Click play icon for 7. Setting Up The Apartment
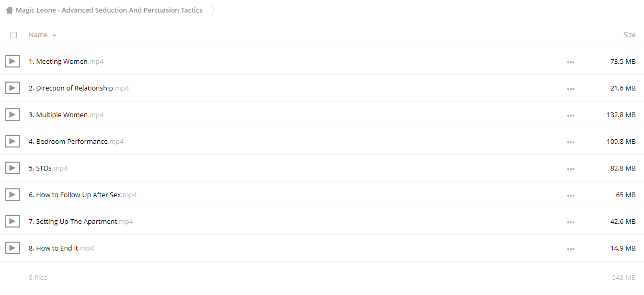Screen dimensions: 644x295 [13, 221]
